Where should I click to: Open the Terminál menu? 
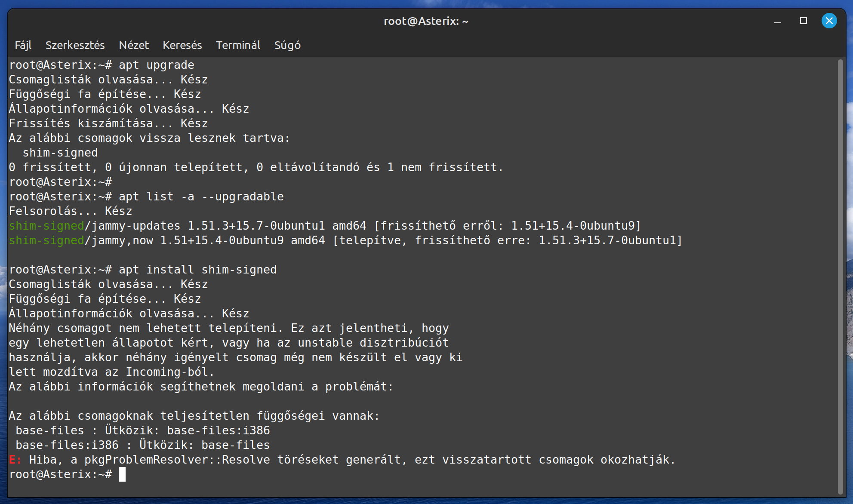[238, 45]
